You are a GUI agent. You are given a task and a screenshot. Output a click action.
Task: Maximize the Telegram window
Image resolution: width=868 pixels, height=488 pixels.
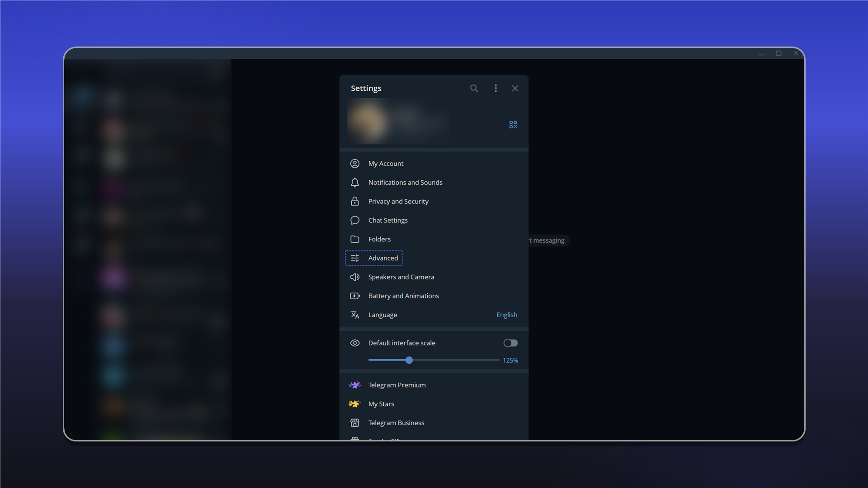(x=778, y=53)
